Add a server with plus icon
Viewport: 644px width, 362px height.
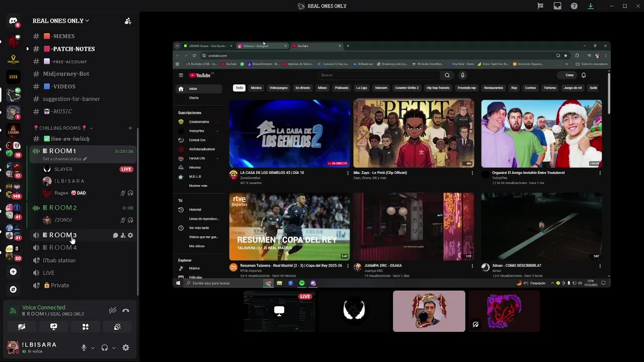(13, 271)
